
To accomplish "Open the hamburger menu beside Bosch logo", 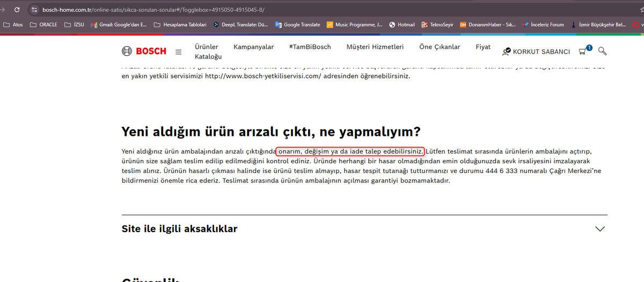I will pos(179,52).
